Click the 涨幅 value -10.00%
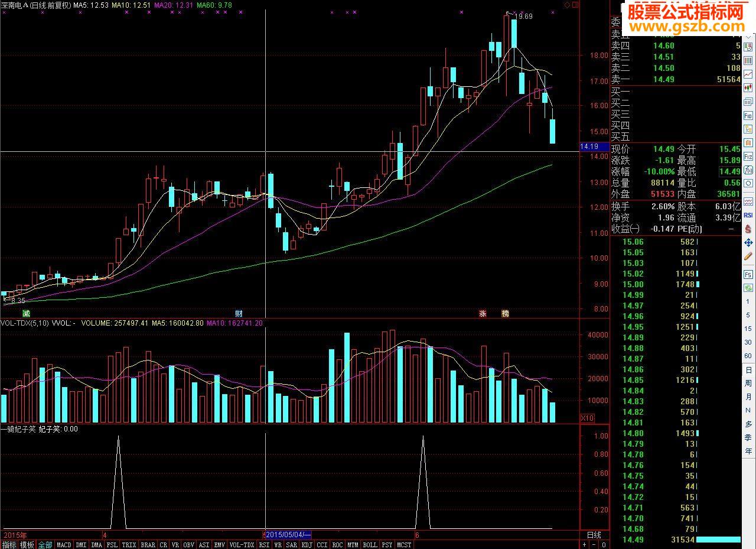756x549 pixels. (x=660, y=171)
